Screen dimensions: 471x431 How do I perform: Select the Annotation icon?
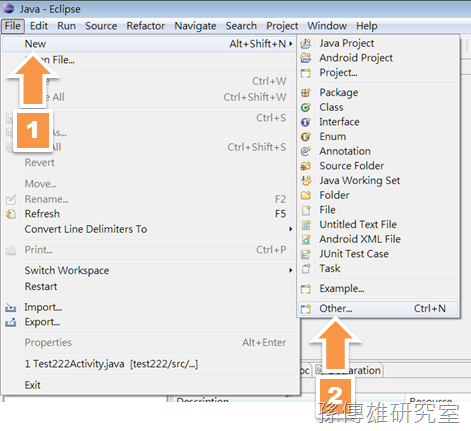[306, 151]
